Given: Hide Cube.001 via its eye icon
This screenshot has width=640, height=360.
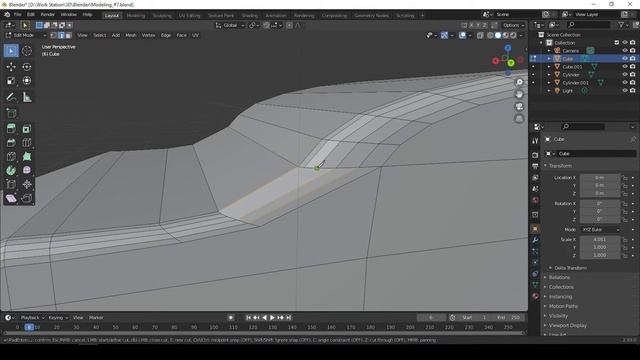Looking at the screenshot, I should pos(624,67).
